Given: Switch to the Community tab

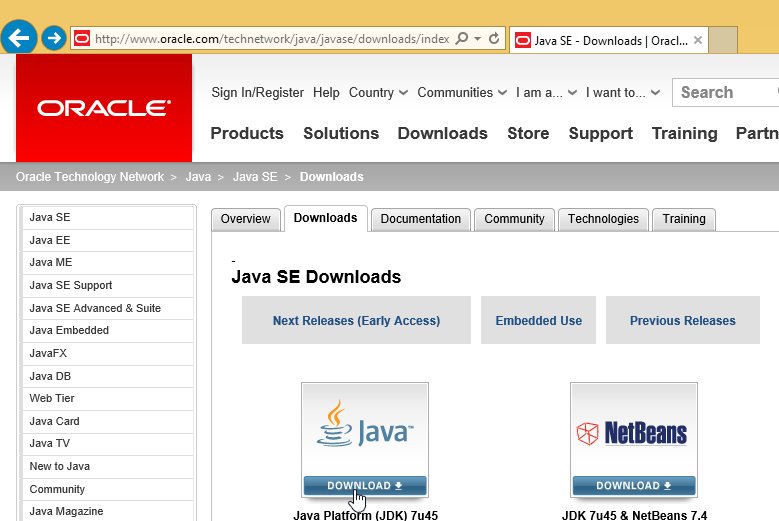Looking at the screenshot, I should point(514,219).
